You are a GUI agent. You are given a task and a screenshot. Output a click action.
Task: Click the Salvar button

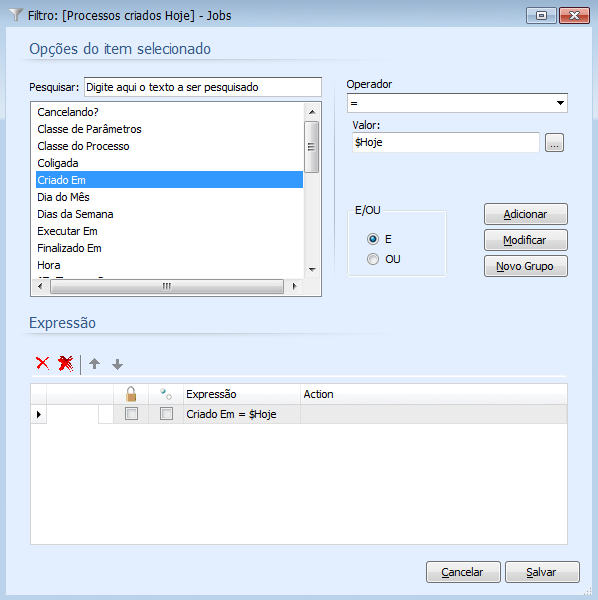coord(542,572)
